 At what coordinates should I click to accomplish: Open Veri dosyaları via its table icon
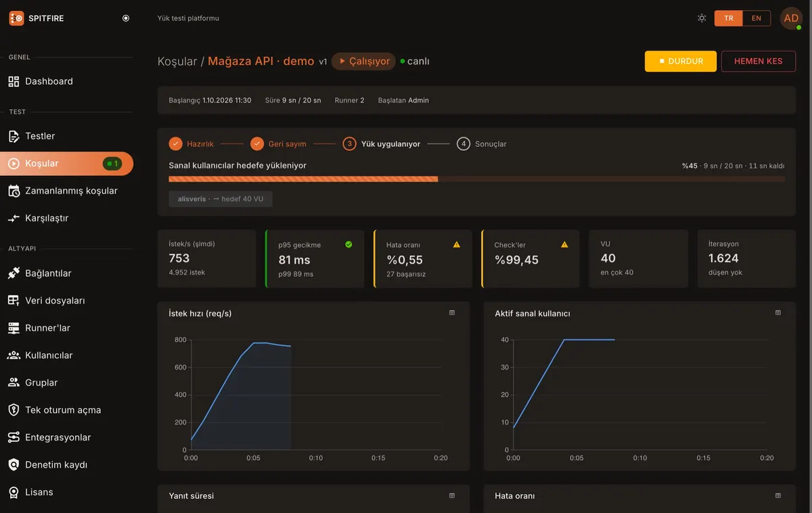[14, 300]
